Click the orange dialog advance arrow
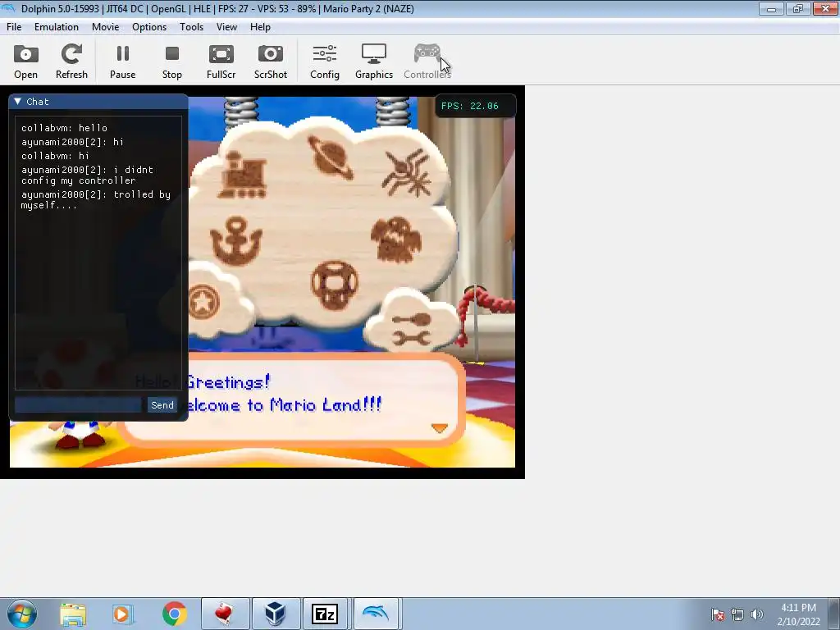840x630 pixels. [440, 427]
